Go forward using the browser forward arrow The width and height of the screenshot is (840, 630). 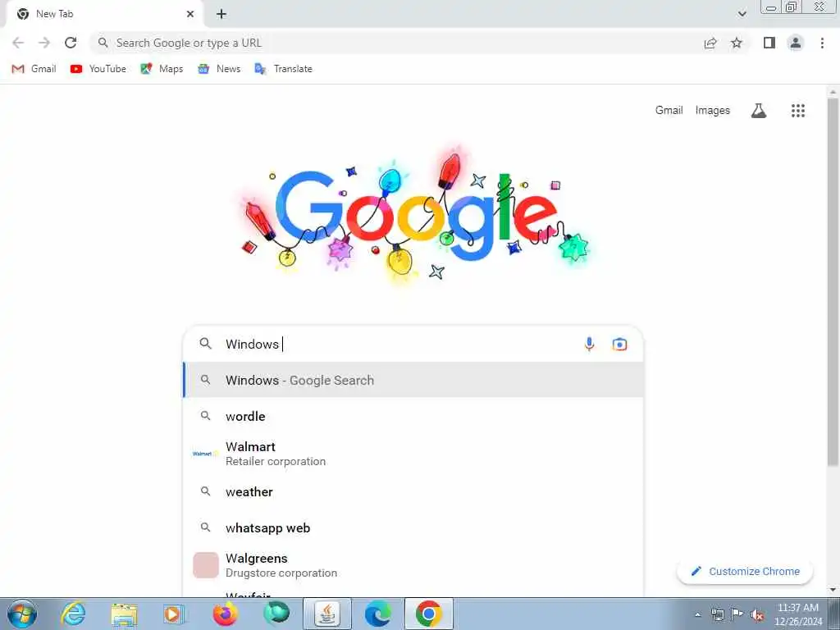coord(44,43)
